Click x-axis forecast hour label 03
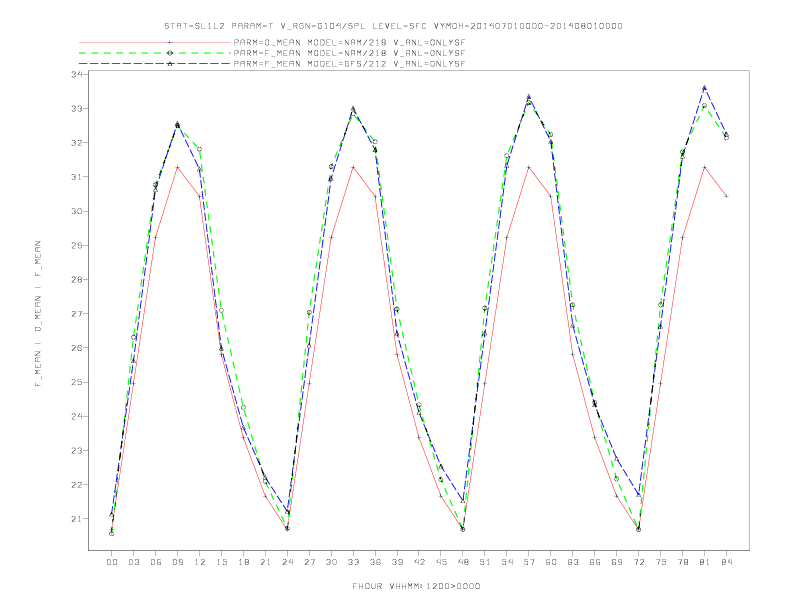 133,562
